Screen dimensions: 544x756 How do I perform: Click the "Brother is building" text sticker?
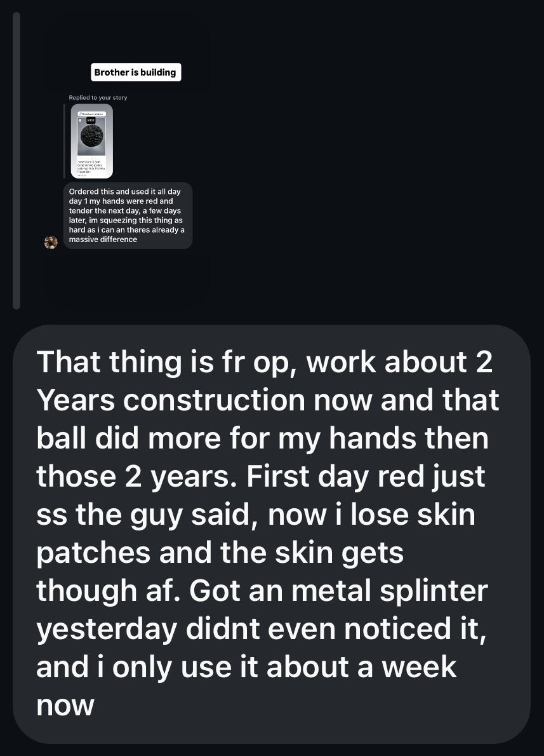click(x=135, y=72)
